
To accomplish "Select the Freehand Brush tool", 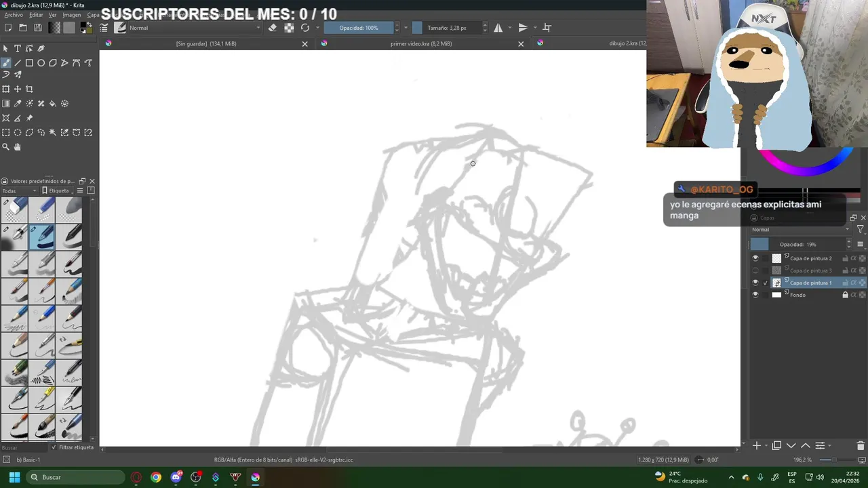I will [6, 63].
